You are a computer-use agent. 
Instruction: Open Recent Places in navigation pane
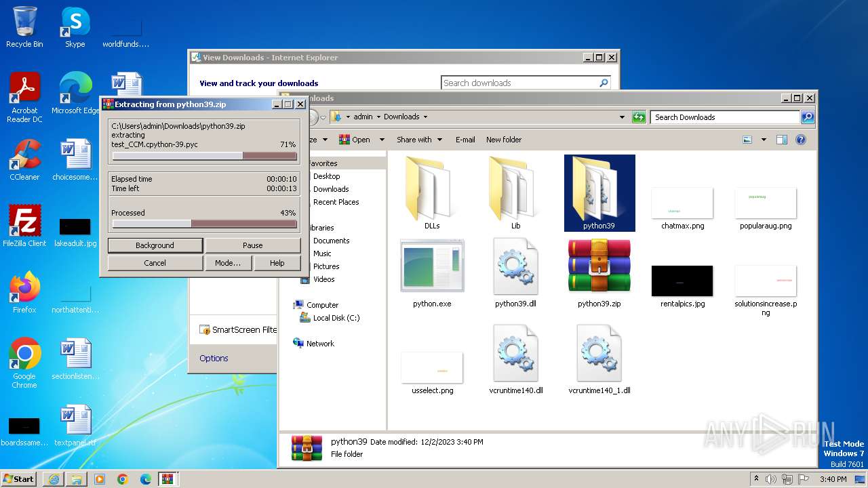(336, 202)
